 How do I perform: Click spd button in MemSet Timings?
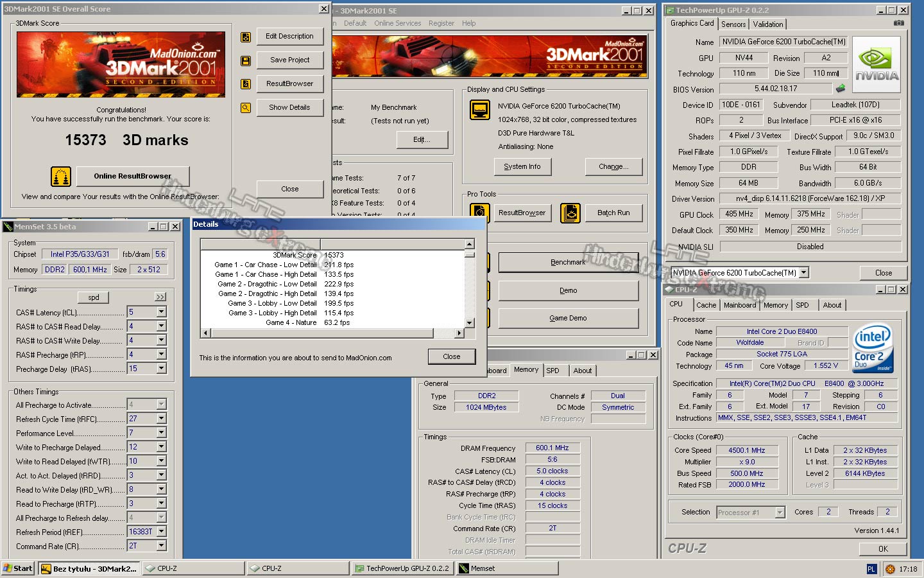pos(94,297)
